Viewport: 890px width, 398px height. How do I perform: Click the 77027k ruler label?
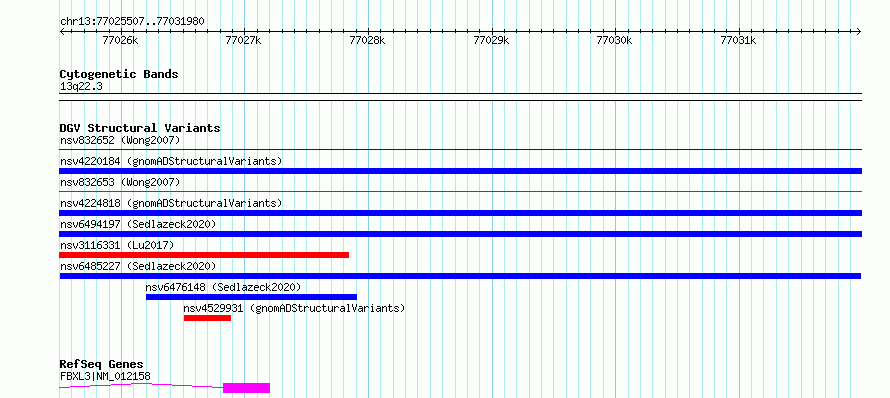(244, 40)
